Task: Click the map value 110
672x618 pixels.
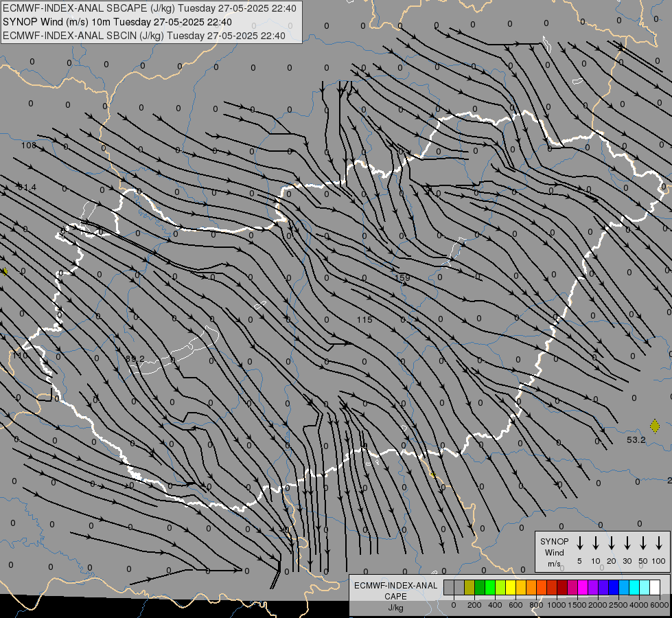Action: pyautogui.click(x=20, y=355)
